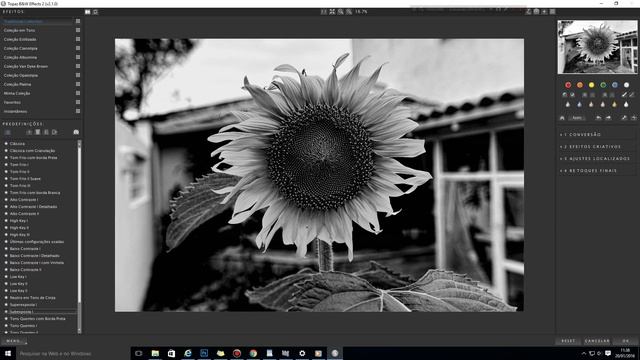
Task: Open Windows Start menu
Action: click(x=8, y=353)
